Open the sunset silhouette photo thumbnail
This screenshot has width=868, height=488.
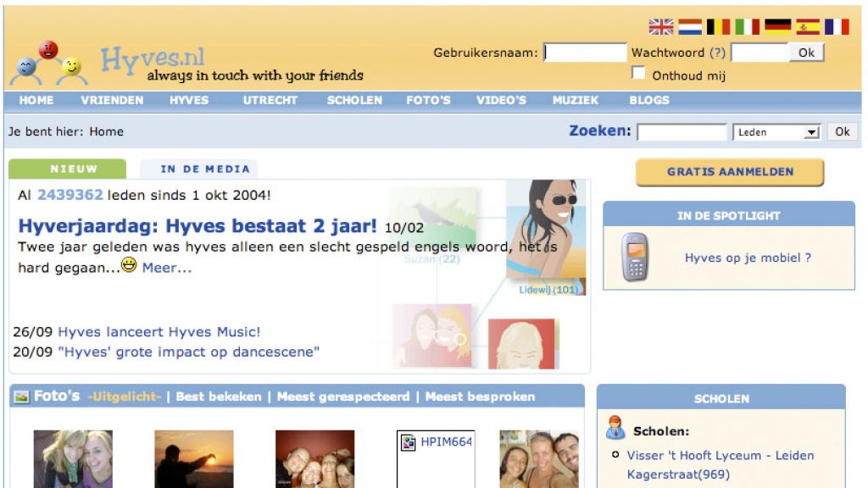coord(194,459)
